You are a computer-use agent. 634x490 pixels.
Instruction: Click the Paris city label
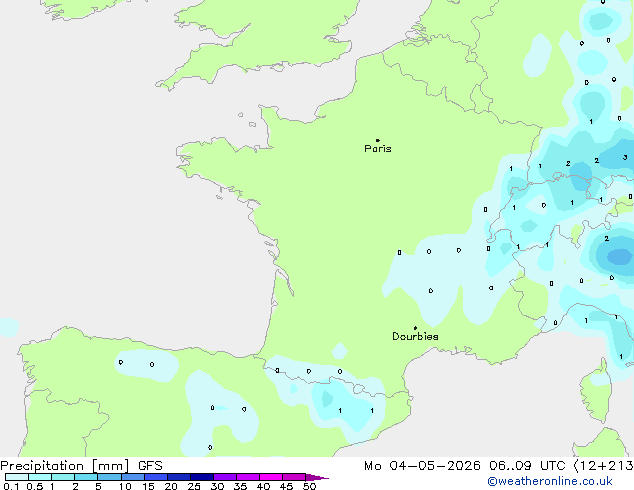click(378, 149)
